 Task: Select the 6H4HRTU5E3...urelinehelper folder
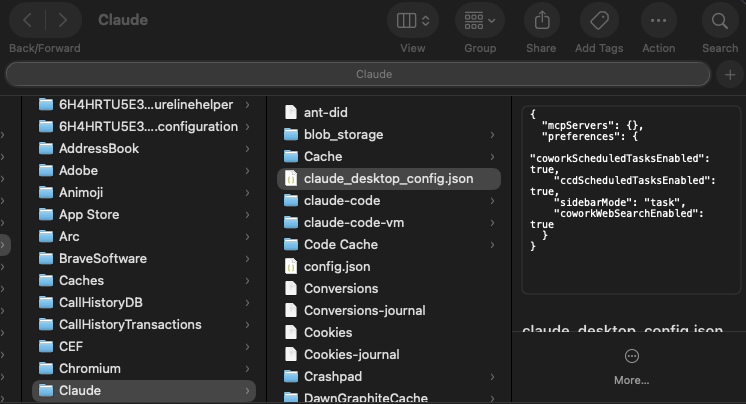pyautogui.click(x=144, y=104)
